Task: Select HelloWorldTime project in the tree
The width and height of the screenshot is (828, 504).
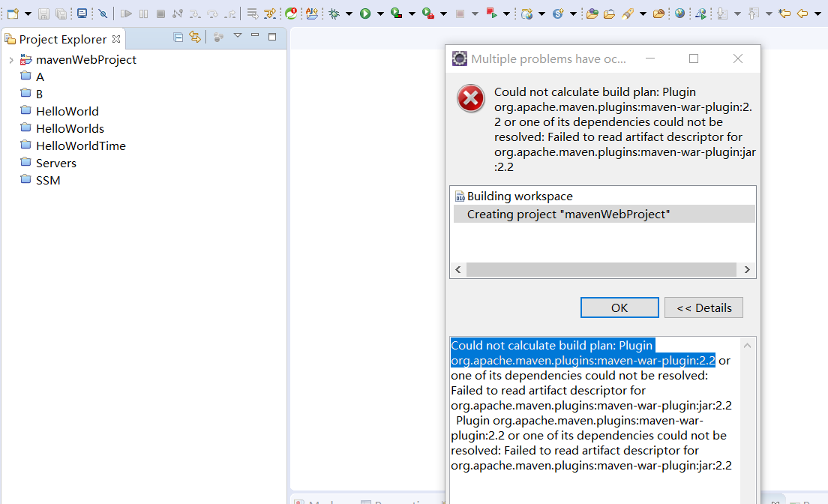Action: (x=80, y=145)
